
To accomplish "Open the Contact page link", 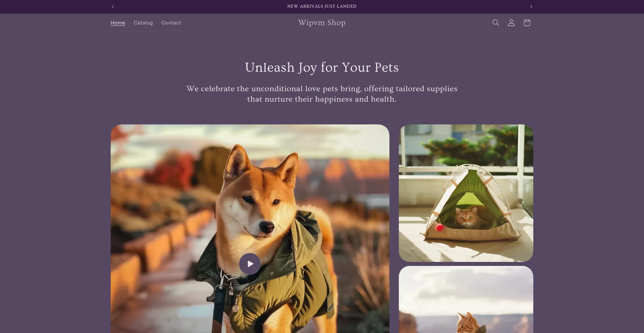I will pyautogui.click(x=171, y=23).
